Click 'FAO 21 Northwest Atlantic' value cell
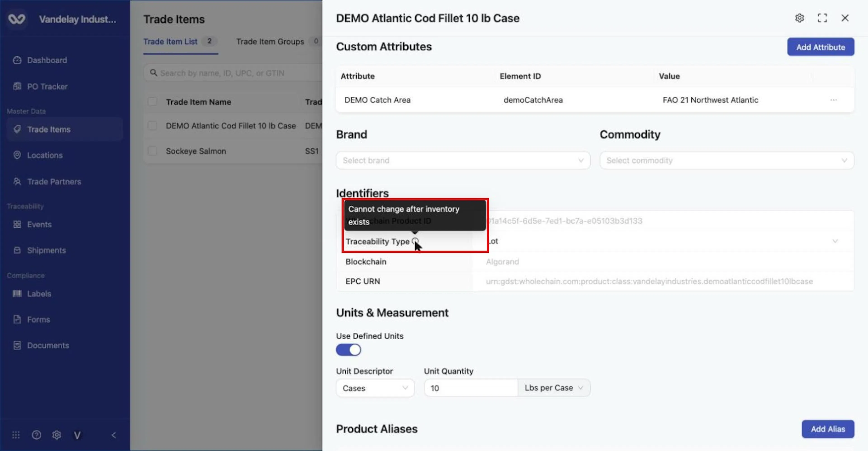The width and height of the screenshot is (868, 451). point(710,100)
